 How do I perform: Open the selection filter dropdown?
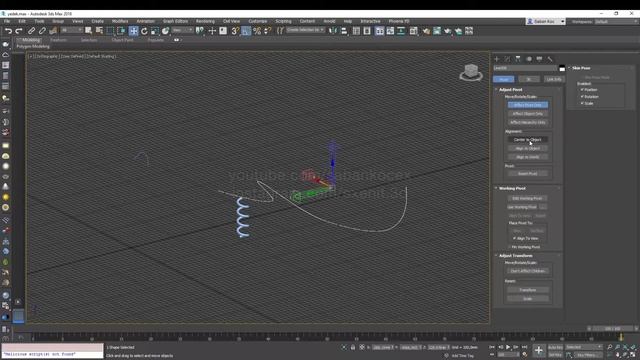[x=71, y=30]
